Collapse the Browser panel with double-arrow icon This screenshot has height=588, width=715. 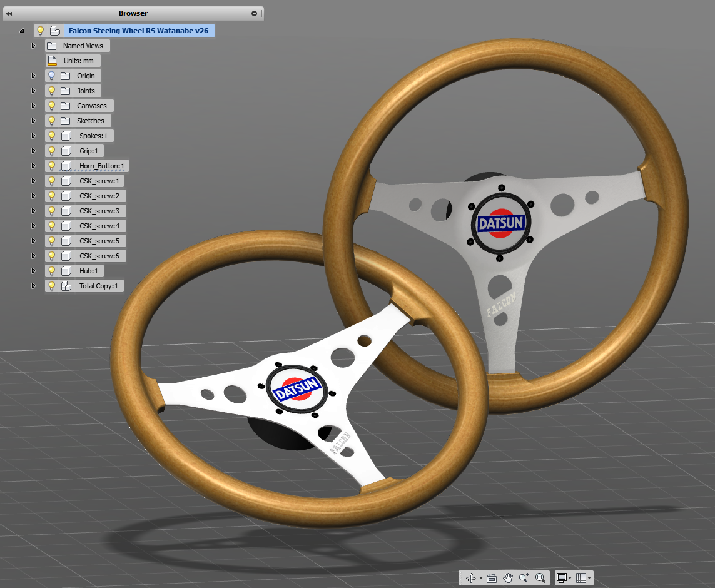point(9,14)
